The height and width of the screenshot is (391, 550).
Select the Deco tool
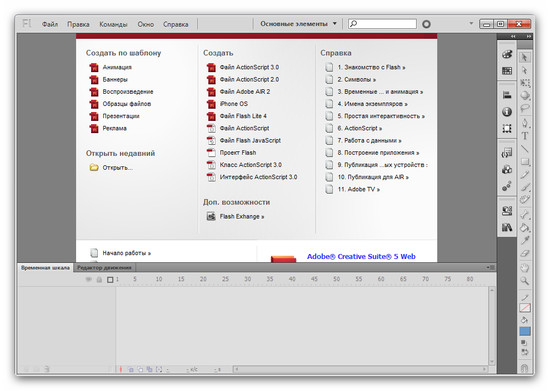tap(525, 200)
